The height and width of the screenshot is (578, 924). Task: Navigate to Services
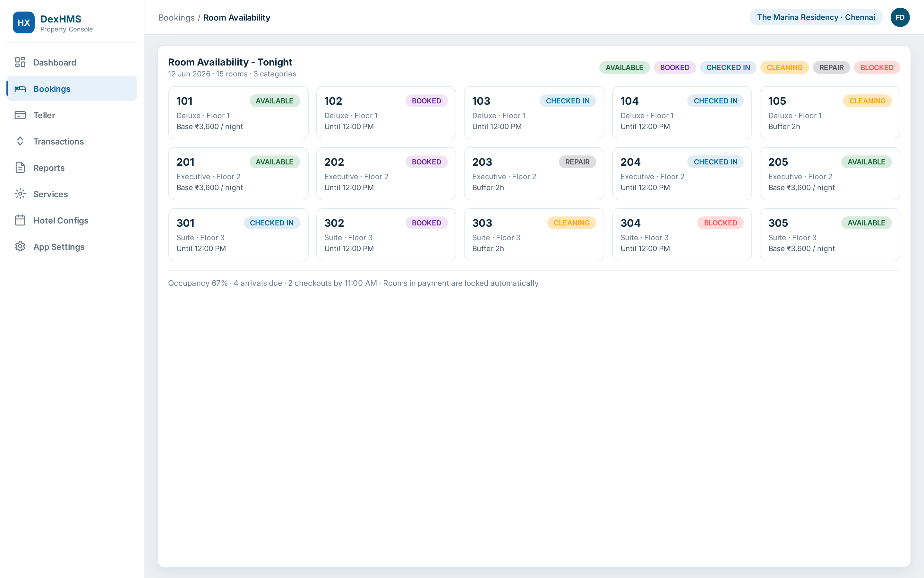point(72,194)
